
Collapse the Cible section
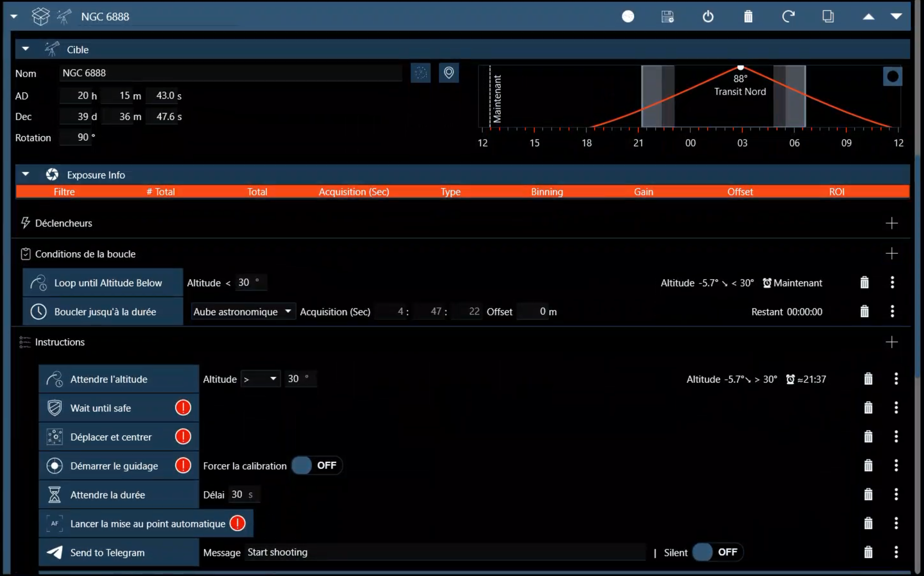click(x=26, y=49)
